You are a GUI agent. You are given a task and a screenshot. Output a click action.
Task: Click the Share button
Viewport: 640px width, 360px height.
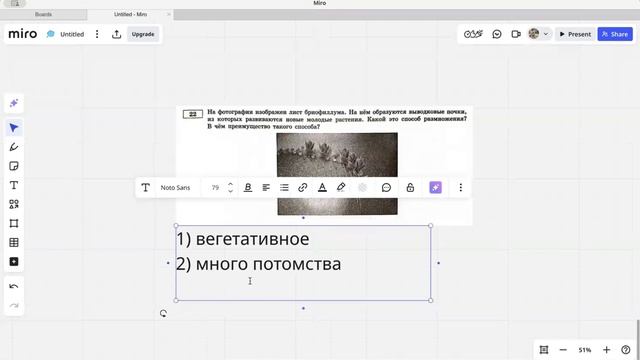615,34
